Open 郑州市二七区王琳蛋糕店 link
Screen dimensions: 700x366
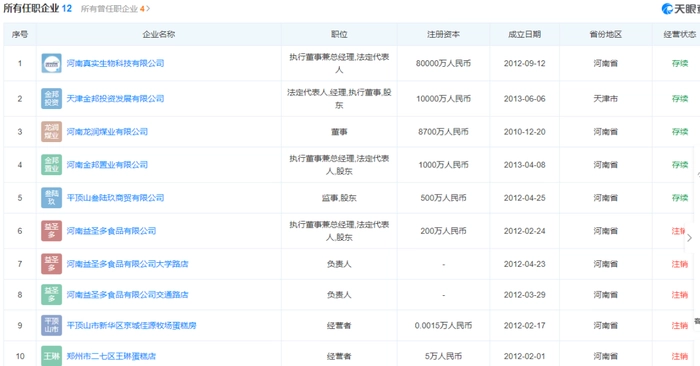coord(111,356)
